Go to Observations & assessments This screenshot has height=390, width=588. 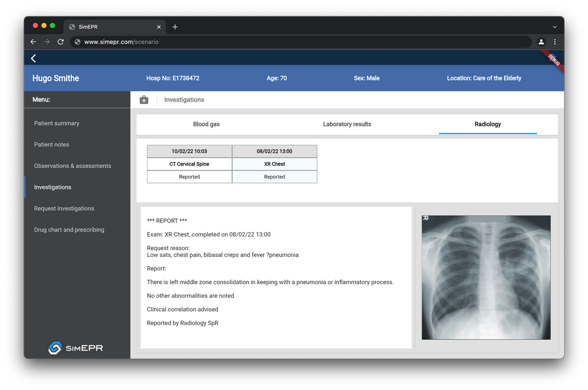coord(73,166)
